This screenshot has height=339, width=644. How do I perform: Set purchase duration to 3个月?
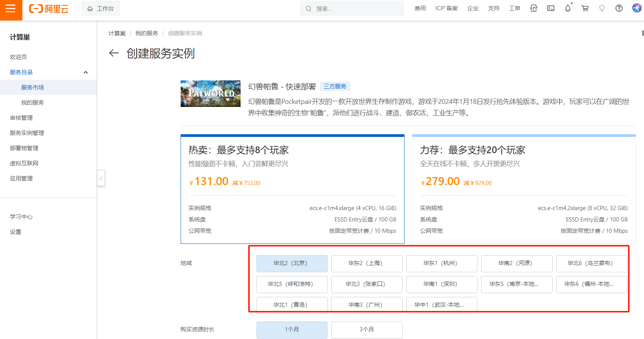(367, 330)
